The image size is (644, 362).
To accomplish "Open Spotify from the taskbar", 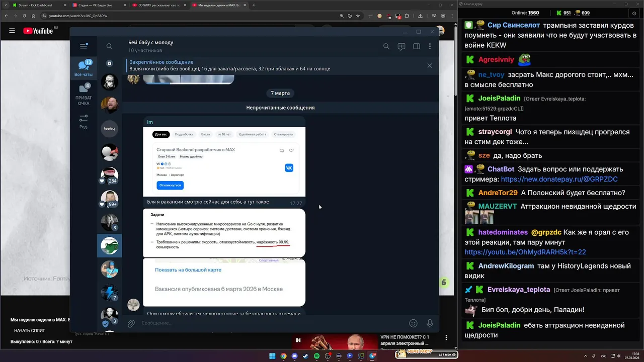I will (316, 356).
